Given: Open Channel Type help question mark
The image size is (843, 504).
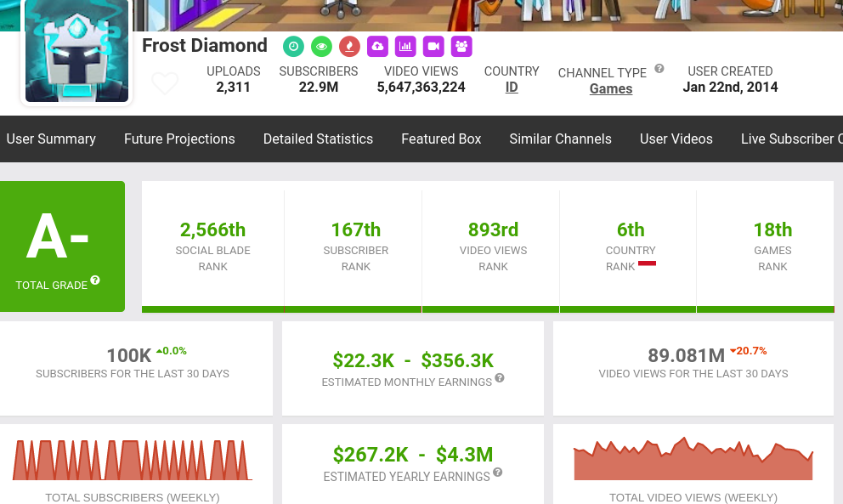Looking at the screenshot, I should pos(659,70).
